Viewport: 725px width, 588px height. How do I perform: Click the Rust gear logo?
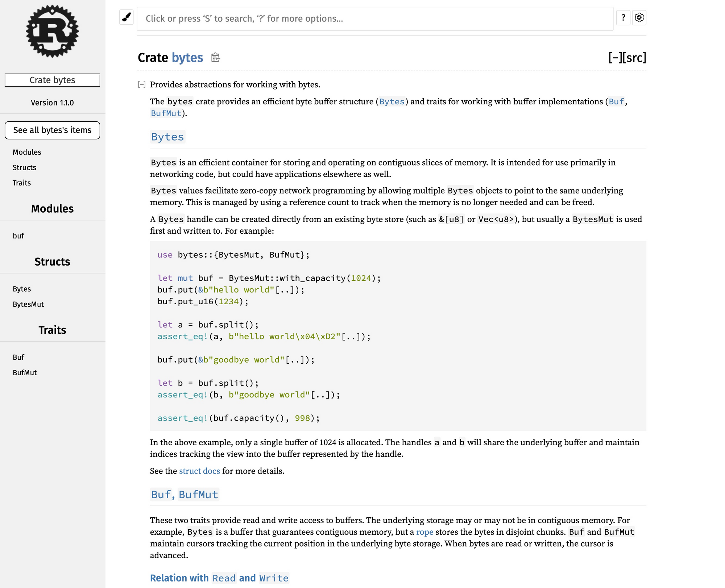[52, 31]
